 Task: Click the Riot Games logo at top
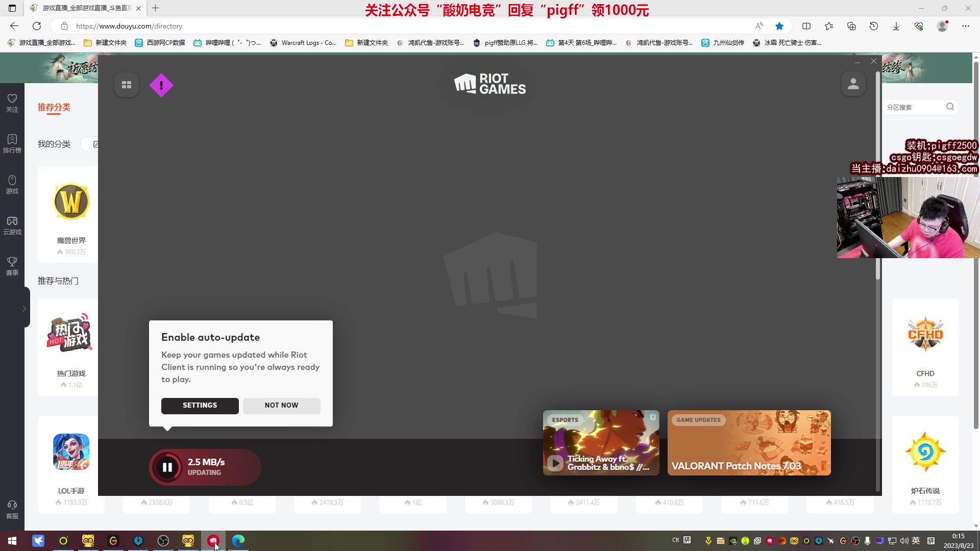pyautogui.click(x=490, y=84)
